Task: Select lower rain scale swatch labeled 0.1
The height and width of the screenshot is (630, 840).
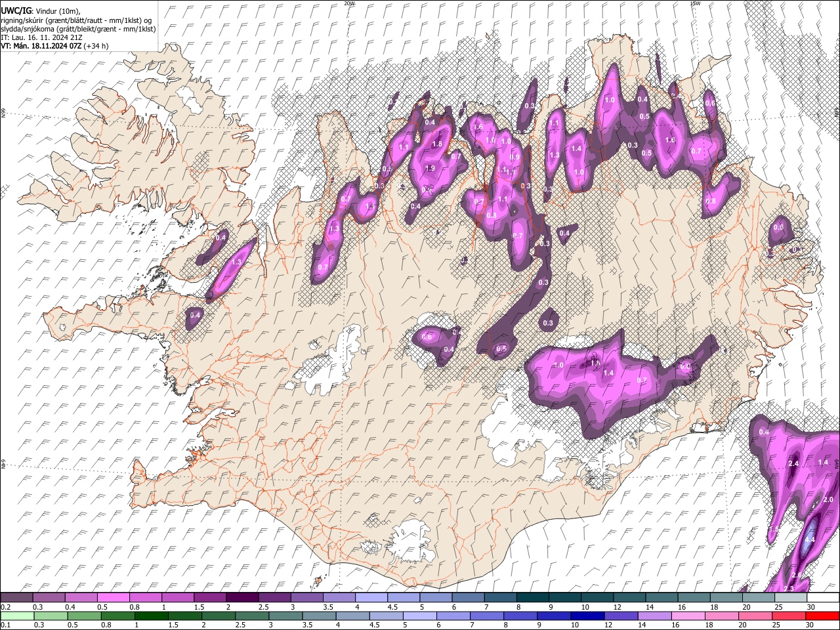Action: tap(17, 616)
